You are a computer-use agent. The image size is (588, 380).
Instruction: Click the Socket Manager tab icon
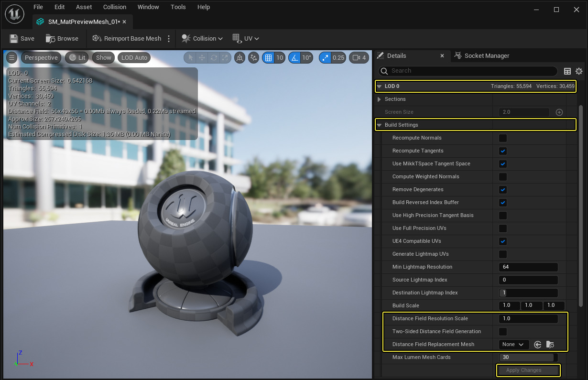coord(458,55)
